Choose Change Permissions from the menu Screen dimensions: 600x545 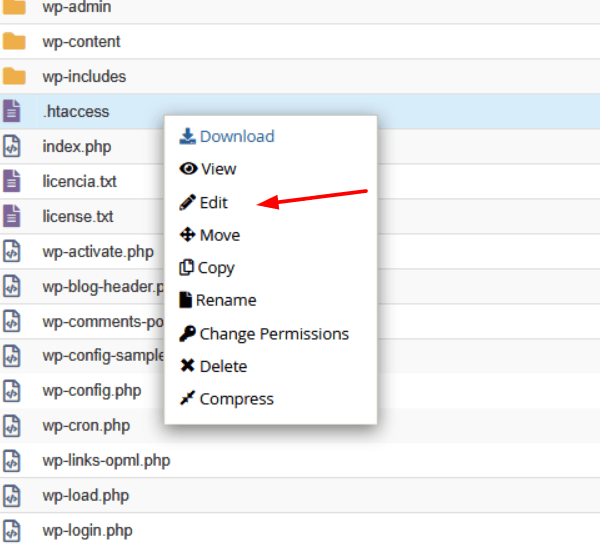[274, 334]
